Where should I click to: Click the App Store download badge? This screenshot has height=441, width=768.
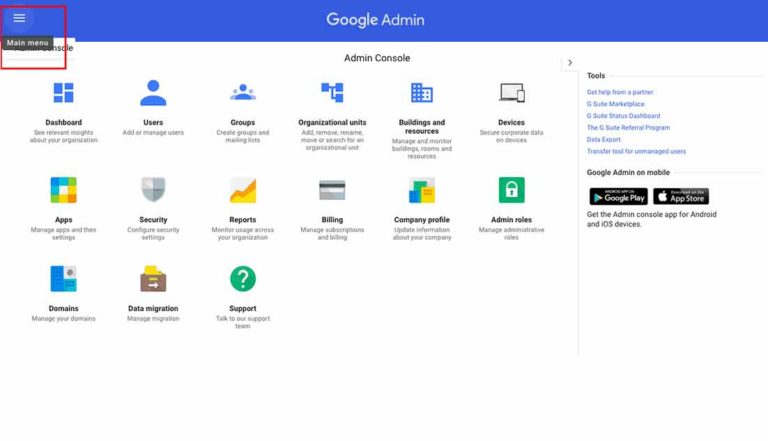point(681,196)
